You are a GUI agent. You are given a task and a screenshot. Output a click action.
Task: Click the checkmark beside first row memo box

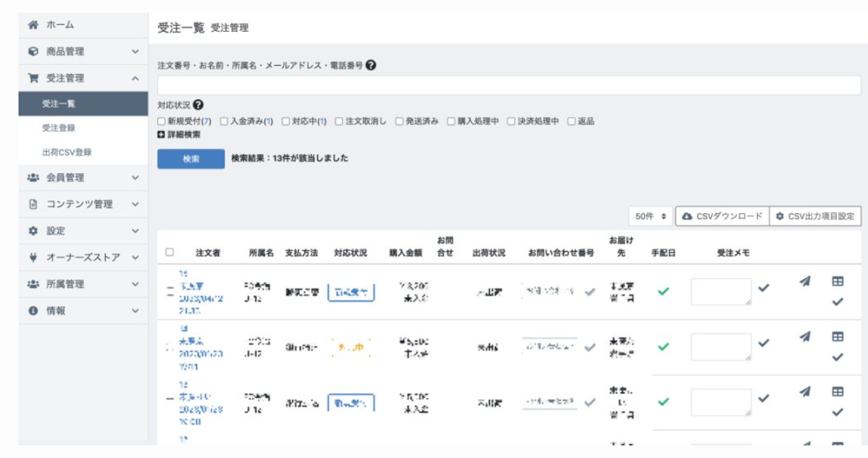764,288
